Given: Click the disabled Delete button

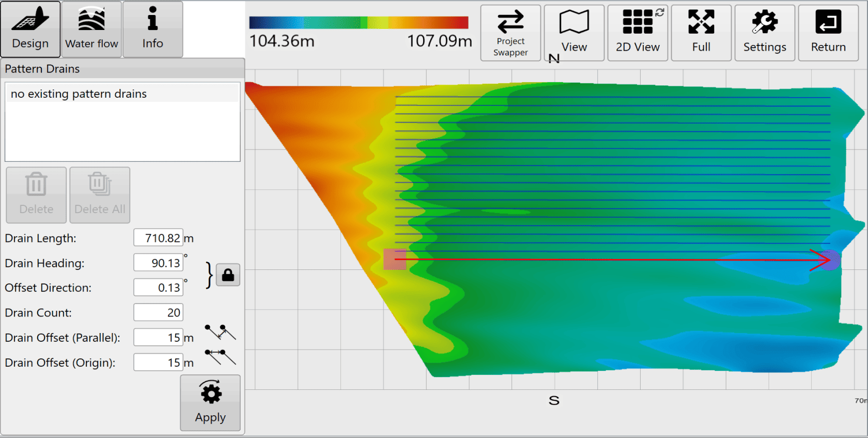Looking at the screenshot, I should (36, 195).
